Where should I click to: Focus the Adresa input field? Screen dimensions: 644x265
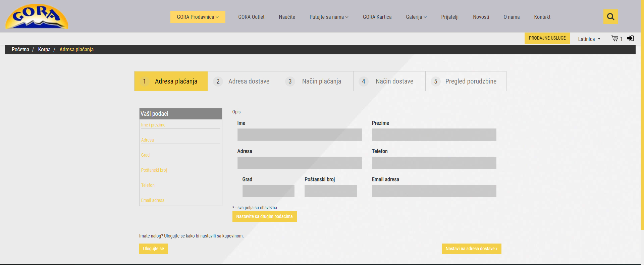(300, 163)
